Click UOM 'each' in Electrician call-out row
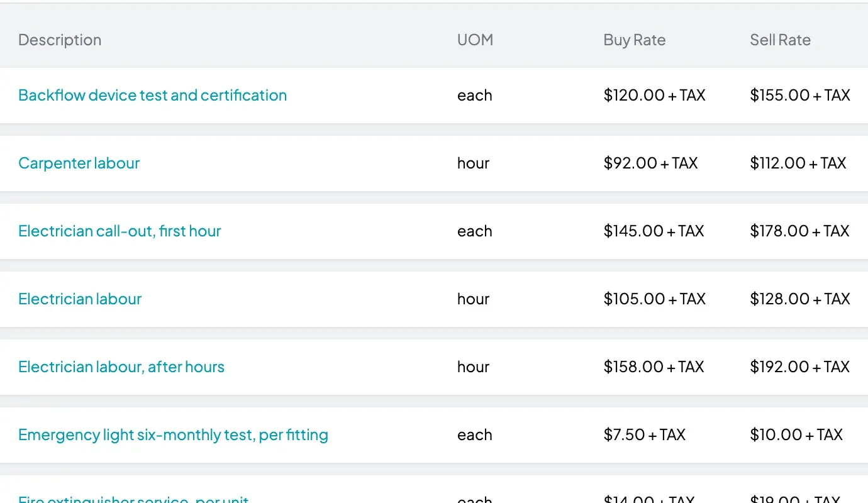868x503 pixels. [x=475, y=231]
